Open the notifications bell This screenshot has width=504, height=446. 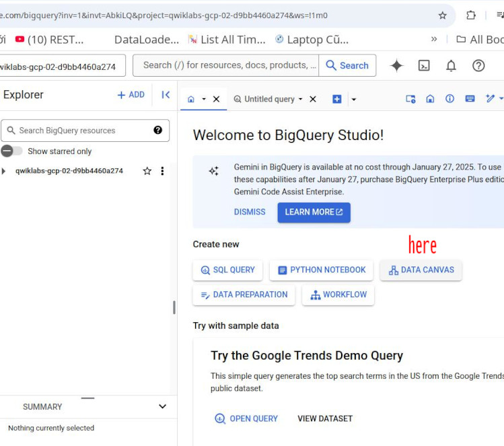pos(451,65)
